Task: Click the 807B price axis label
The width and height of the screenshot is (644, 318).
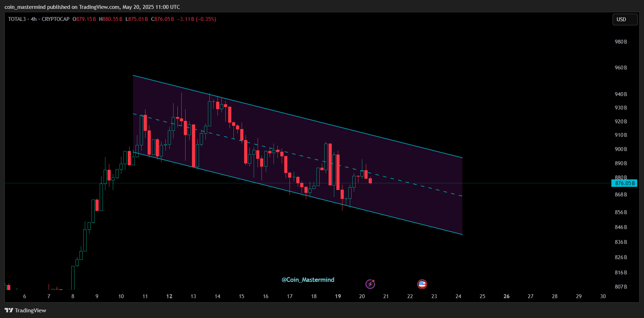Action: (621, 287)
